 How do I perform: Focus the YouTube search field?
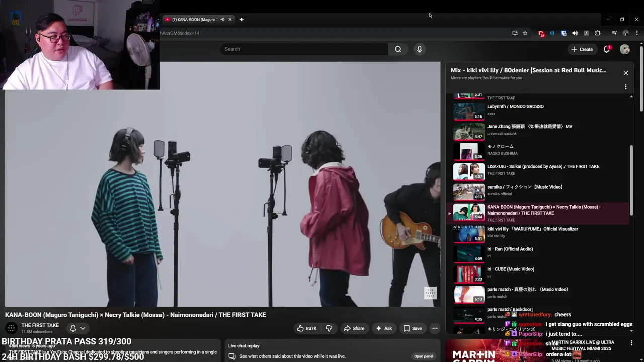point(304,49)
